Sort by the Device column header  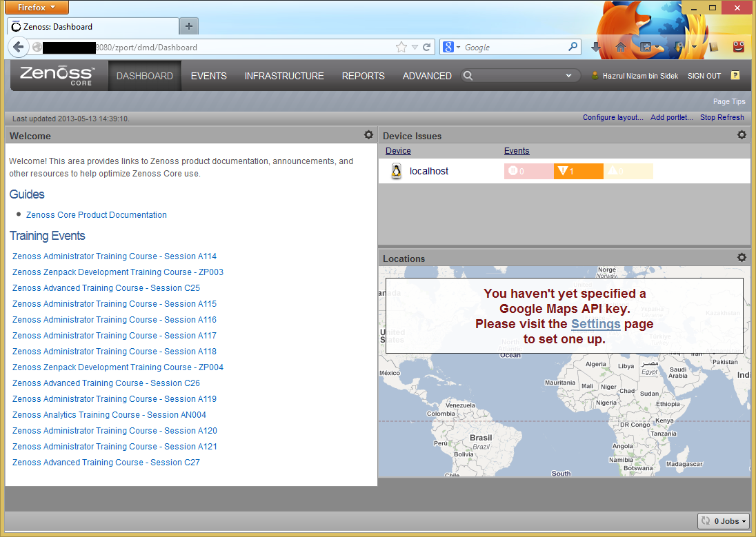coord(398,150)
